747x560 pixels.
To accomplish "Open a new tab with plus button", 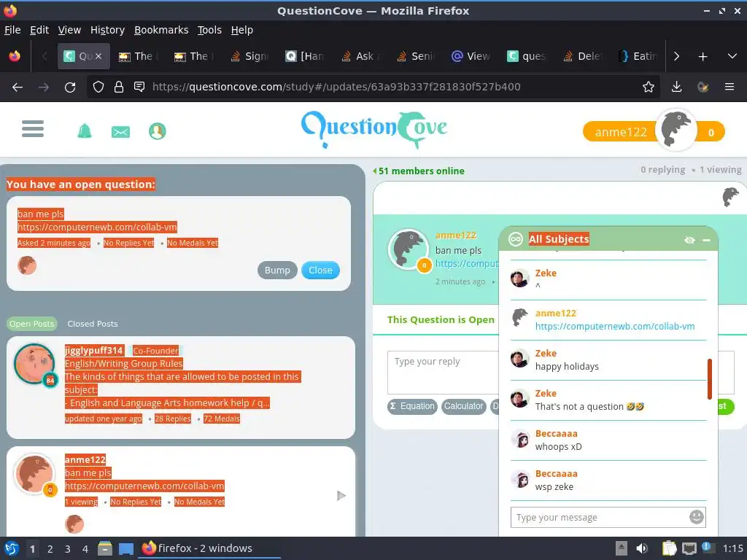I will (703, 56).
